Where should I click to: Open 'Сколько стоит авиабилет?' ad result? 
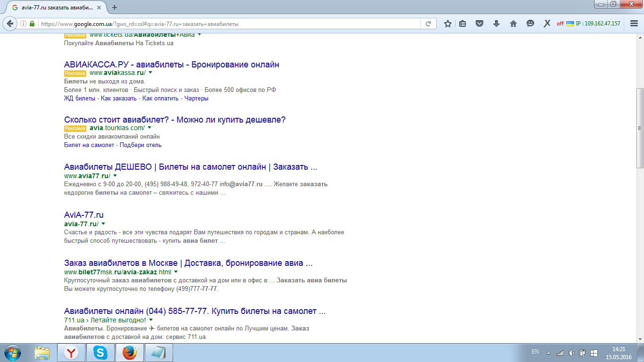[x=175, y=120]
